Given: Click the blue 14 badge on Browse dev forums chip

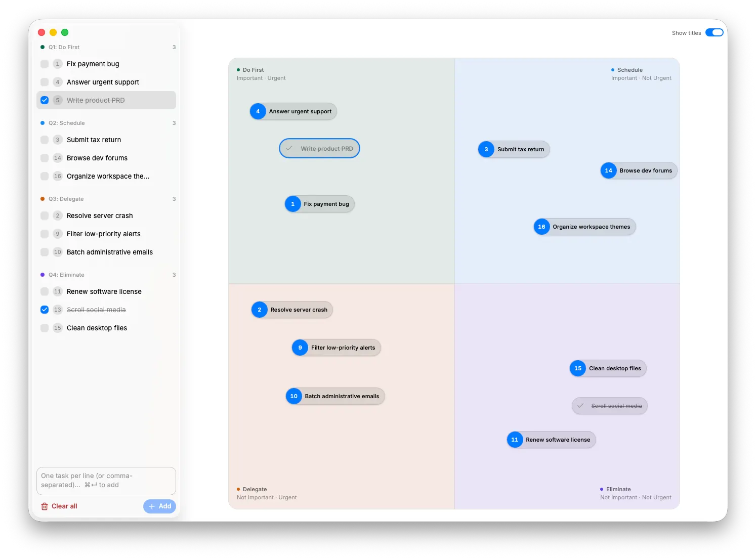Looking at the screenshot, I should [609, 170].
